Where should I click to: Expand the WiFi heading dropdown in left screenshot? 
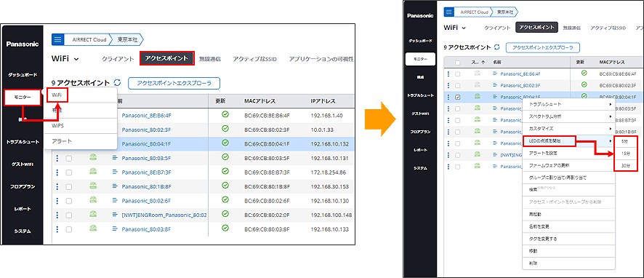tap(76, 59)
